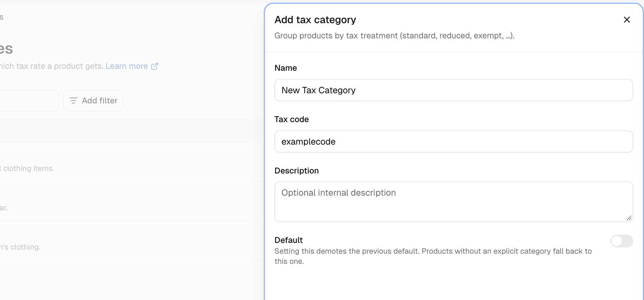Image resolution: width=644 pixels, height=300 pixels.
Task: Open the Learn more link
Action: [x=132, y=66]
